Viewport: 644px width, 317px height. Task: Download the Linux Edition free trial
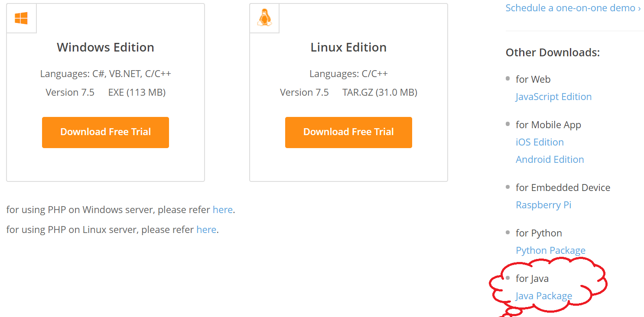348,132
